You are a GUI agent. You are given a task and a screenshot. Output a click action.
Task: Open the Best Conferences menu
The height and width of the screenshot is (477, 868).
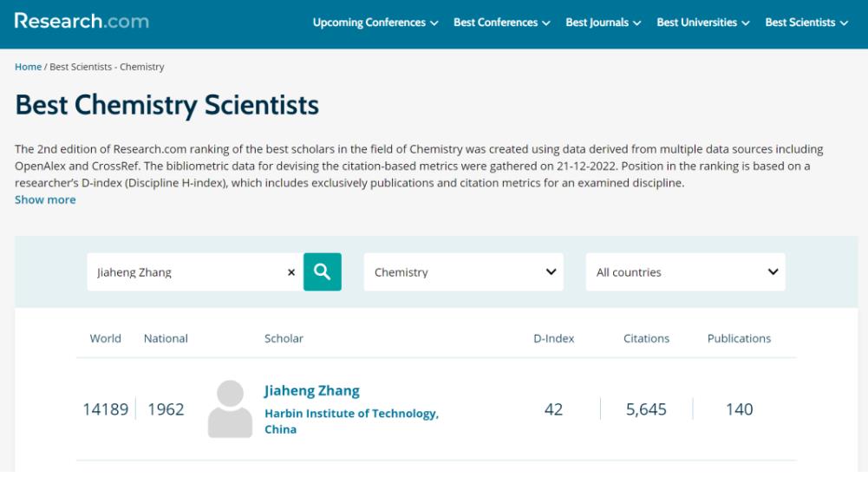501,23
